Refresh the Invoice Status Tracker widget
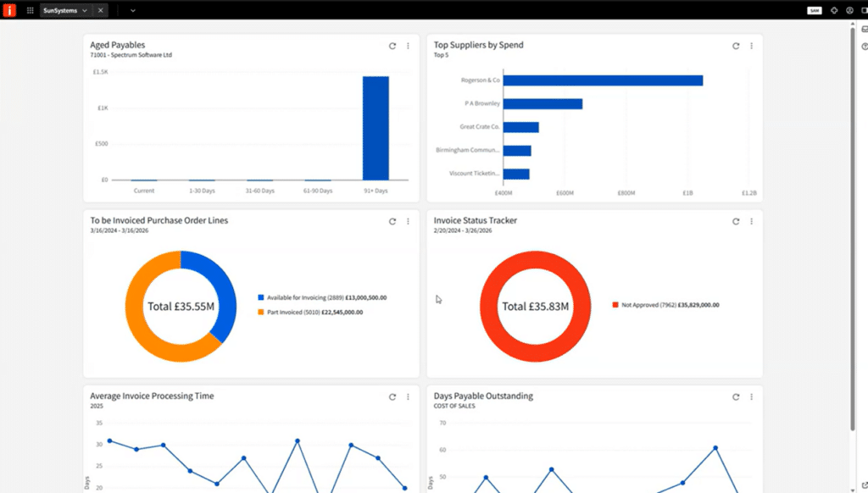The height and width of the screenshot is (493, 868). coord(736,221)
